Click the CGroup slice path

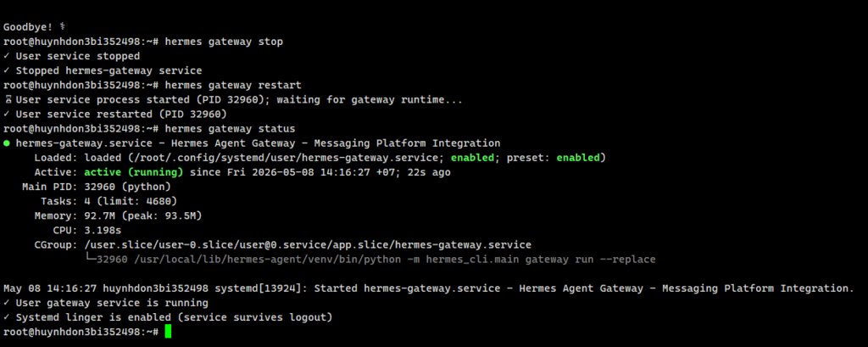pos(308,245)
